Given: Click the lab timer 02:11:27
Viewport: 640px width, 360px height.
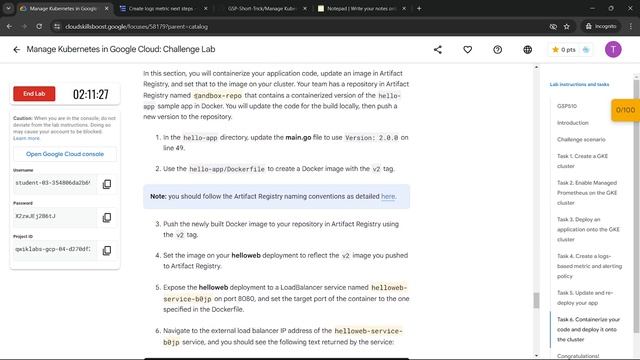Looking at the screenshot, I should coord(91,95).
